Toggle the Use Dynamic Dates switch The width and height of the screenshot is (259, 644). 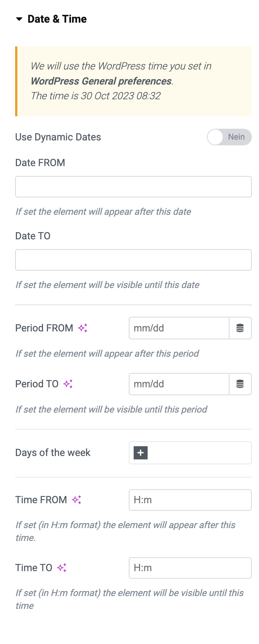[x=229, y=137]
